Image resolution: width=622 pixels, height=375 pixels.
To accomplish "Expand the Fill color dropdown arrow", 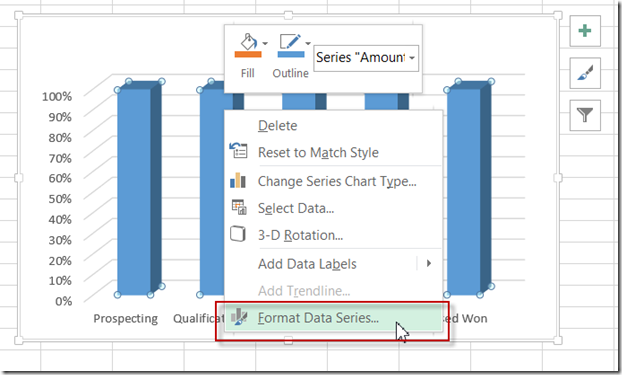I will (x=265, y=43).
